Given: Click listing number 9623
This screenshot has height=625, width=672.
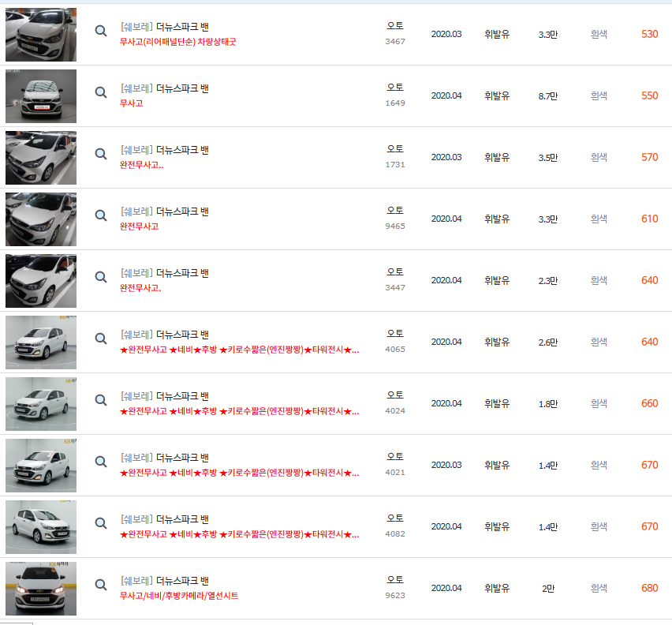Looking at the screenshot, I should (x=395, y=596).
